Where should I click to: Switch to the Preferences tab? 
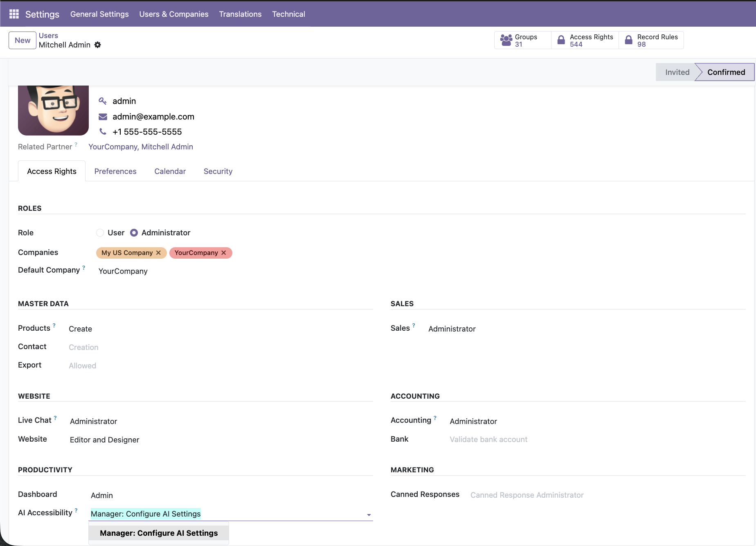click(x=115, y=171)
